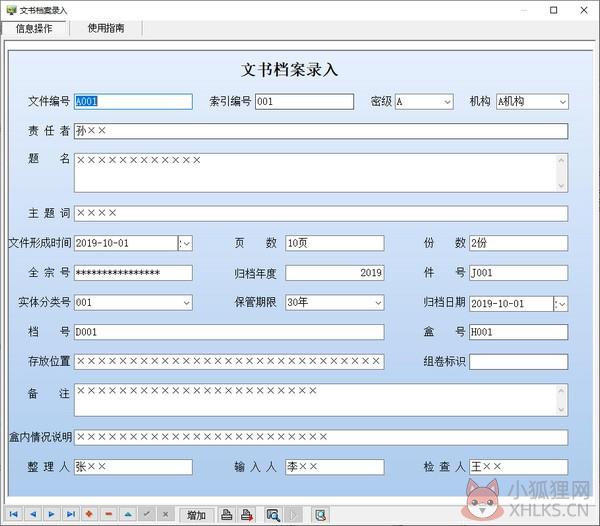Image resolution: width=600 pixels, height=526 pixels.
Task: Cancel the edit with the gray X icon
Action: pos(165,515)
